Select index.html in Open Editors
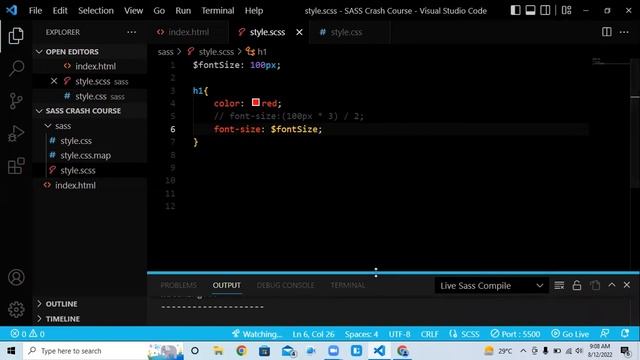The image size is (640, 360). click(x=90, y=66)
